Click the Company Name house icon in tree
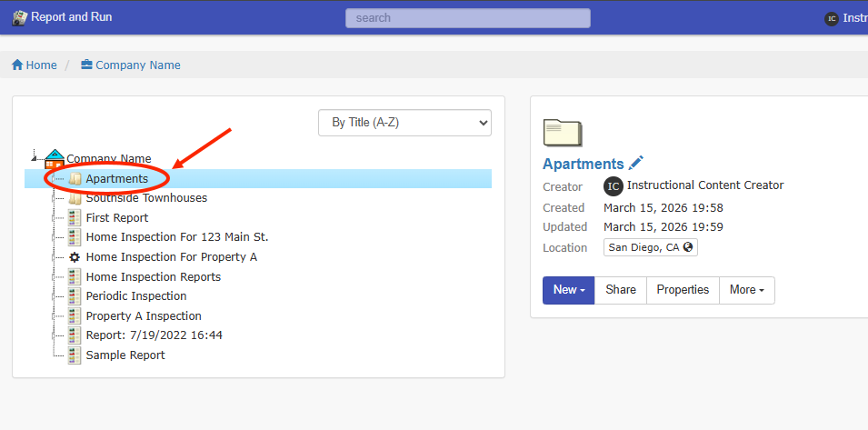 point(55,159)
